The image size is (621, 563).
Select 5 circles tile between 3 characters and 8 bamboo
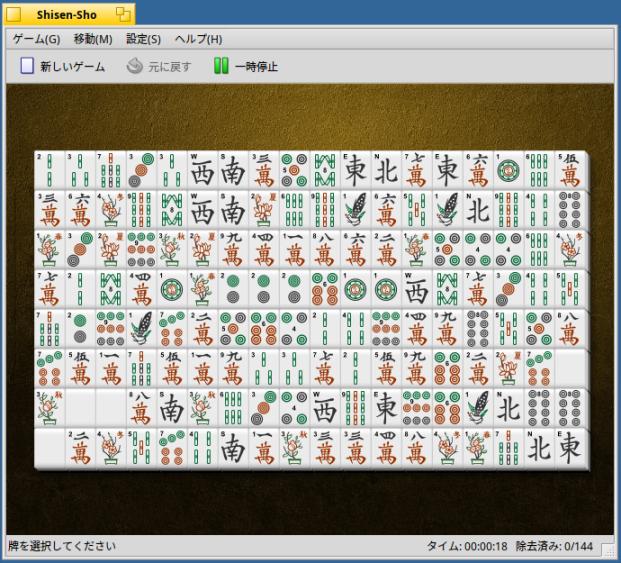click(x=294, y=170)
